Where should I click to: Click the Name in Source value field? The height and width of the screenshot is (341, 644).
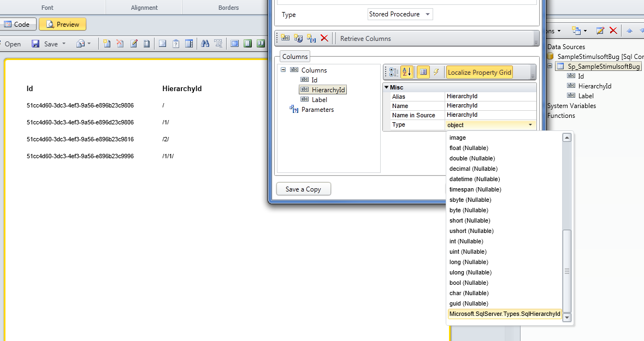[491, 115]
